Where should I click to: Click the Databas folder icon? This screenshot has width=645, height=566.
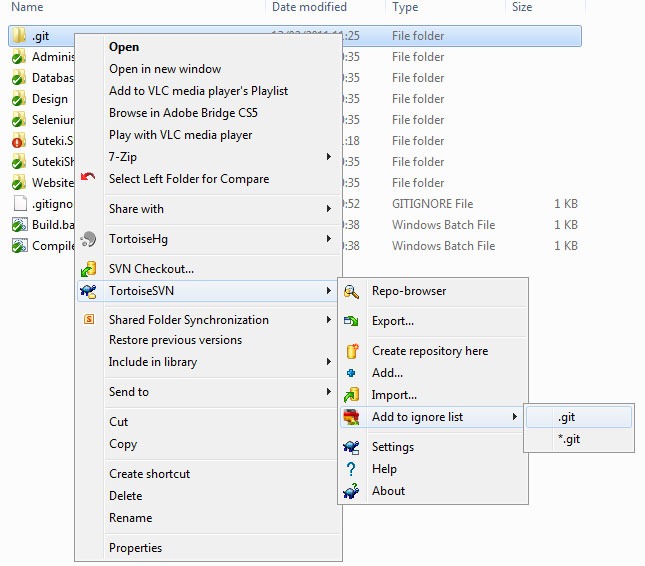[19, 78]
